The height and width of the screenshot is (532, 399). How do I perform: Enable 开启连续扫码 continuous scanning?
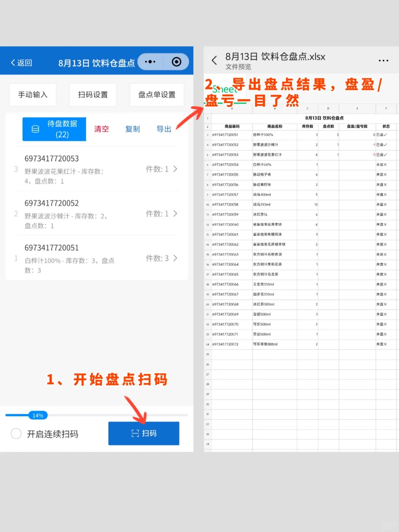click(x=16, y=434)
